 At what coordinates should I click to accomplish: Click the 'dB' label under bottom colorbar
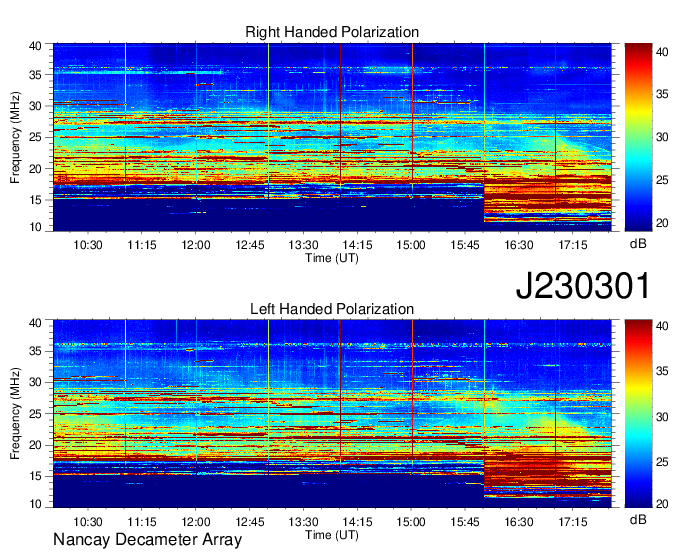pyautogui.click(x=638, y=519)
